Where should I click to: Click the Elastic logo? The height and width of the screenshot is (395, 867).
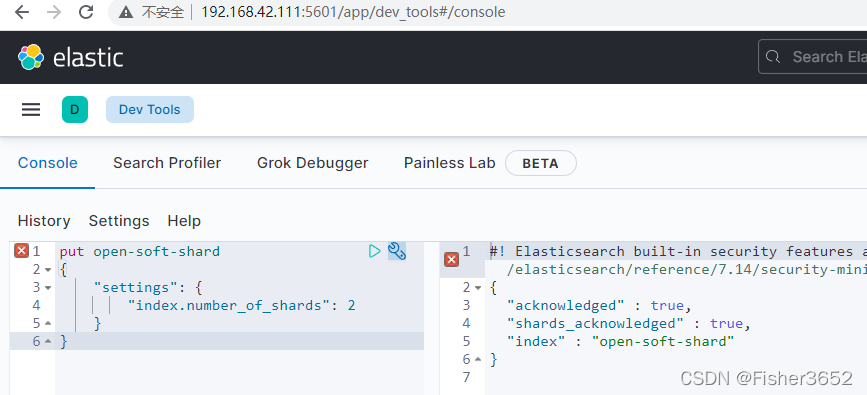[x=71, y=57]
